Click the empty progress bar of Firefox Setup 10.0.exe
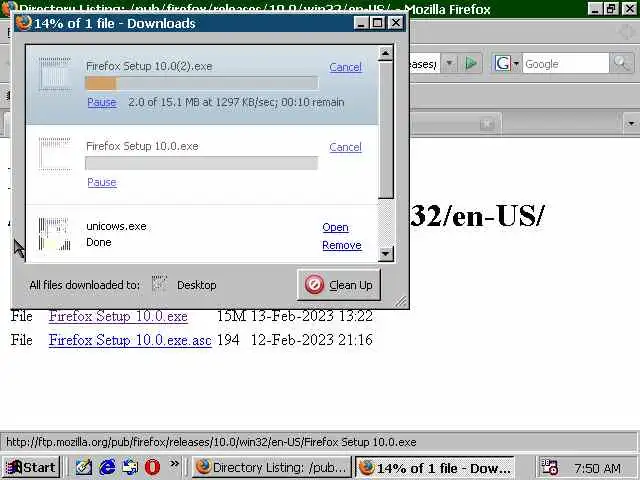 tap(202, 163)
